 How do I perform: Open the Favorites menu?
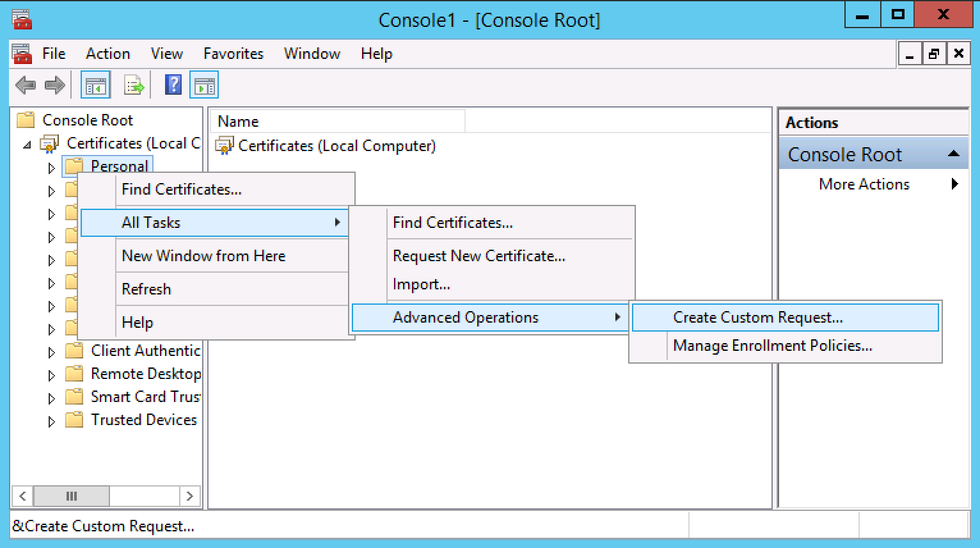coord(232,53)
